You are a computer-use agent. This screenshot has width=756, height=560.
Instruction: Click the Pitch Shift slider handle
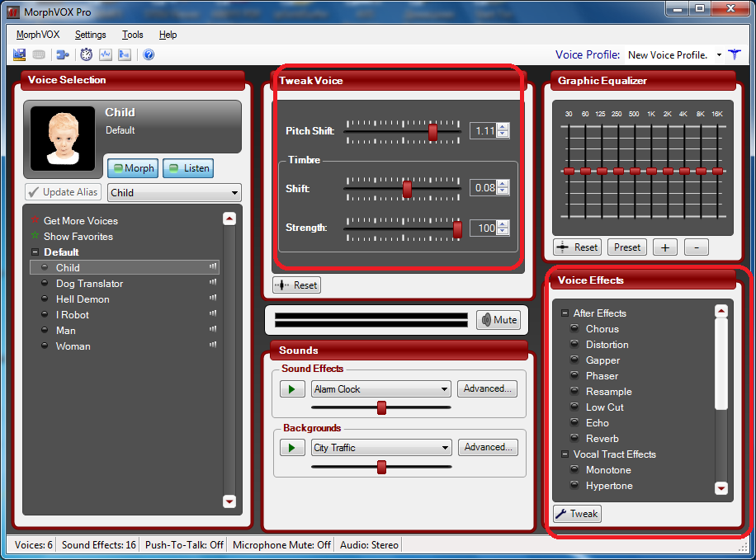coord(433,132)
